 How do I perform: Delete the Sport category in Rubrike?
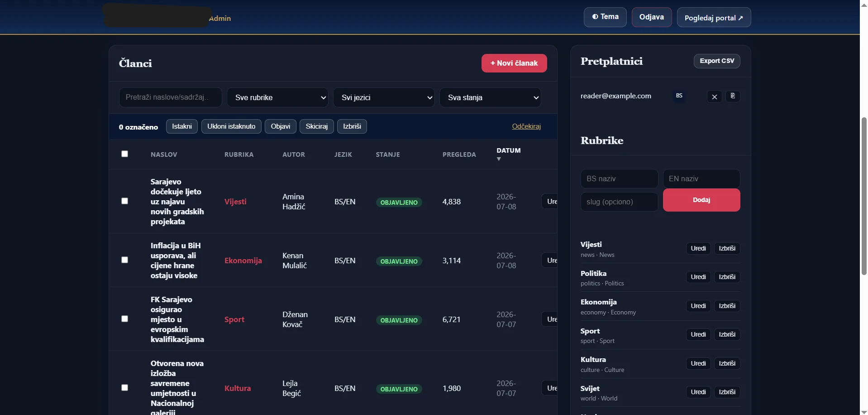click(x=727, y=334)
